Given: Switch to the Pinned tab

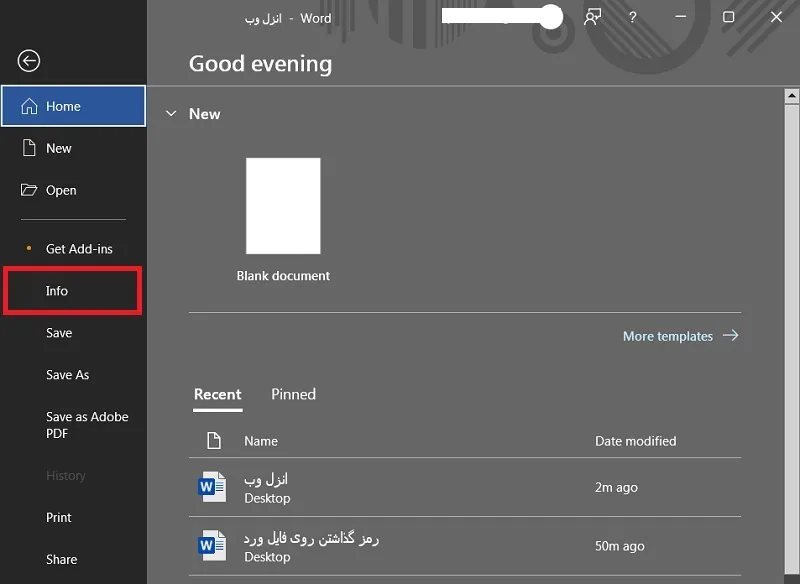Looking at the screenshot, I should pyautogui.click(x=293, y=394).
